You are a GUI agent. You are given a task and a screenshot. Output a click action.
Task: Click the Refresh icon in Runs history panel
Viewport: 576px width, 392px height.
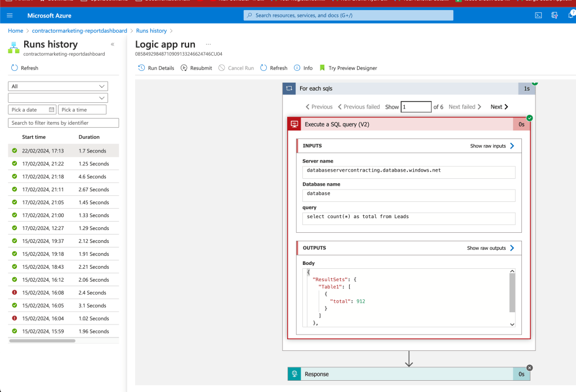pos(14,68)
